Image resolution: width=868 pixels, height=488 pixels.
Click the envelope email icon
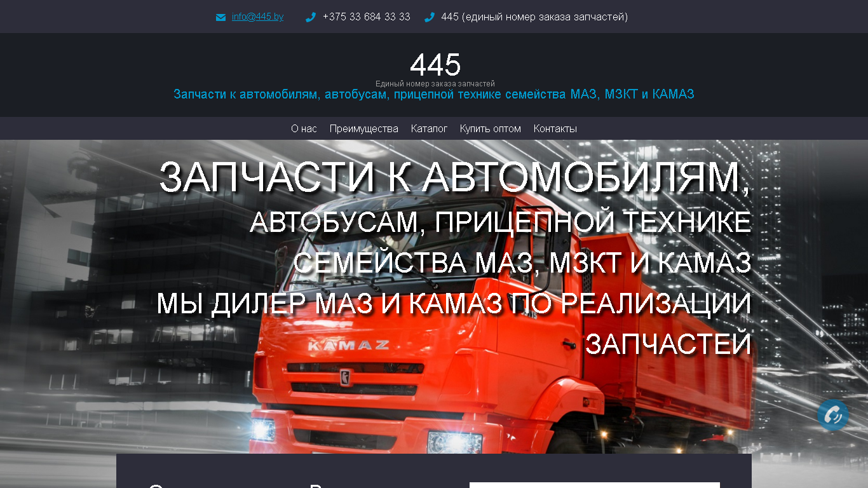pyautogui.click(x=220, y=17)
